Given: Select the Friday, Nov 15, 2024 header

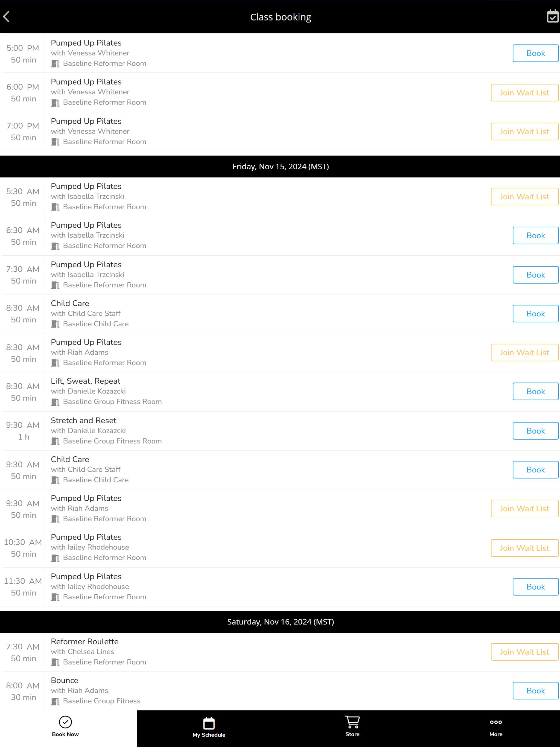Looking at the screenshot, I should click(x=280, y=167).
